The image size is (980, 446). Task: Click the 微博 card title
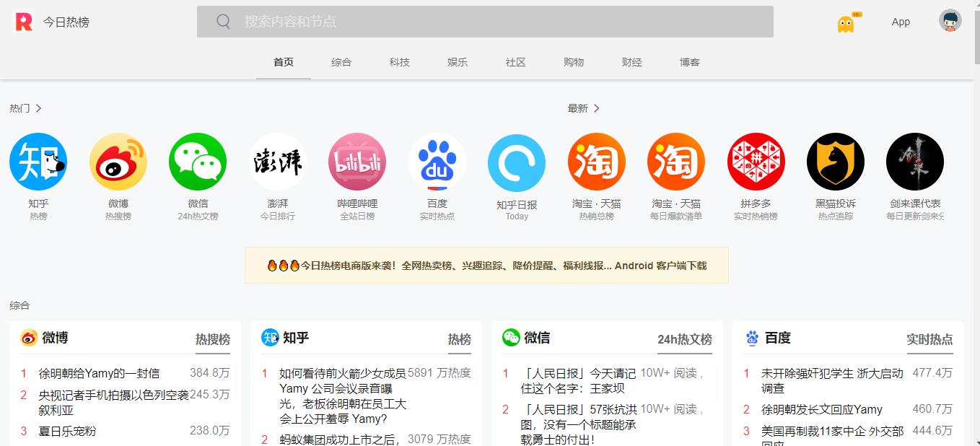coord(55,338)
